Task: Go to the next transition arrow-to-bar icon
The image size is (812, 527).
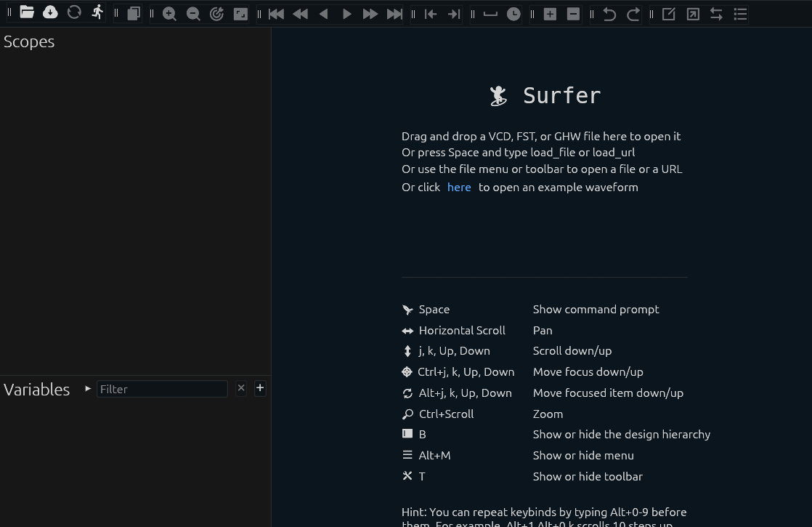Action: [454, 14]
